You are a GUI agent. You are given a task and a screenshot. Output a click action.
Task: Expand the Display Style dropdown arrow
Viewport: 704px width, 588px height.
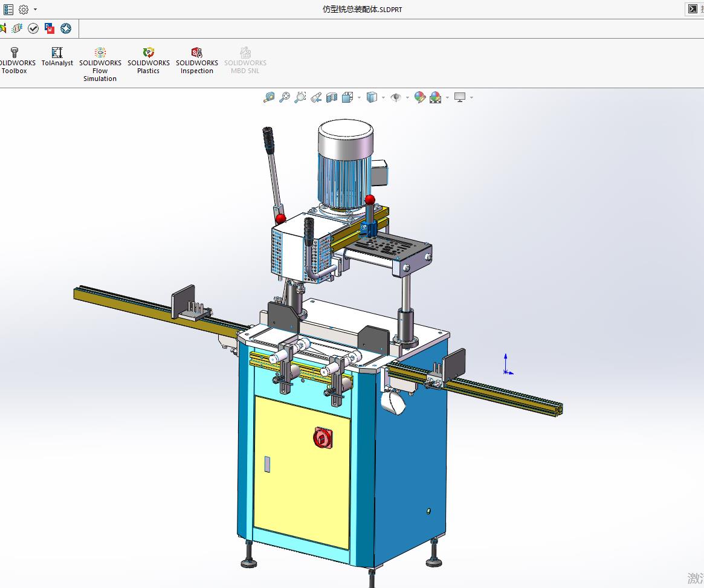(x=383, y=97)
